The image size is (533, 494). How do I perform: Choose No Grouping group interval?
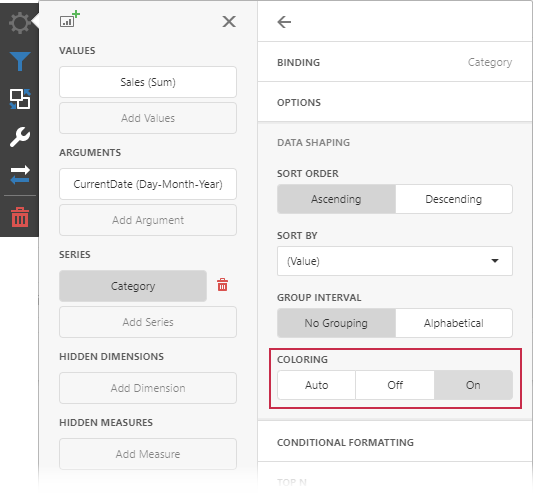point(336,323)
